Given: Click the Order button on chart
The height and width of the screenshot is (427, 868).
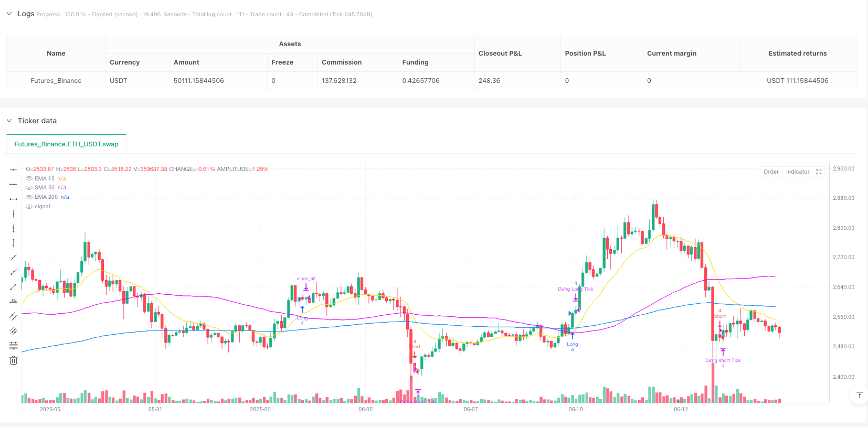Looking at the screenshot, I should click(771, 172).
